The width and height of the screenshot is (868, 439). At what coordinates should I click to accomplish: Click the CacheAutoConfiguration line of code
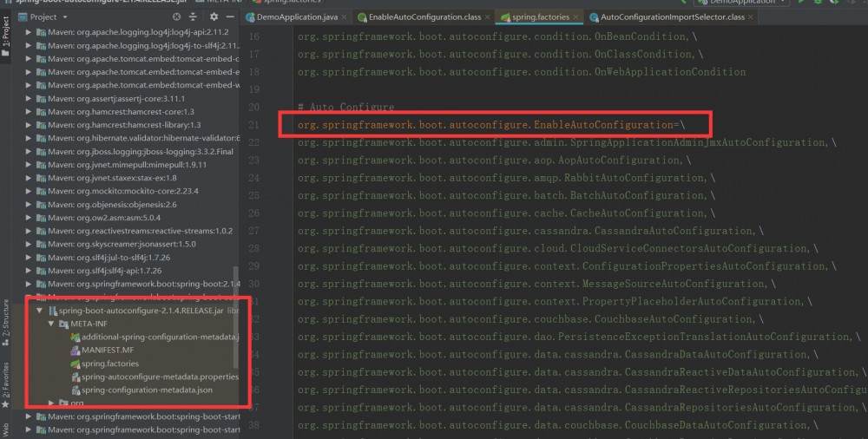[506, 213]
